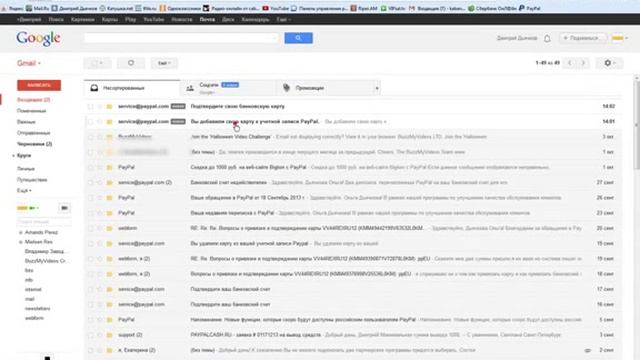The image size is (640, 360).
Task: Star the 'Банковский счет недействителен' email
Action: (x=100, y=182)
